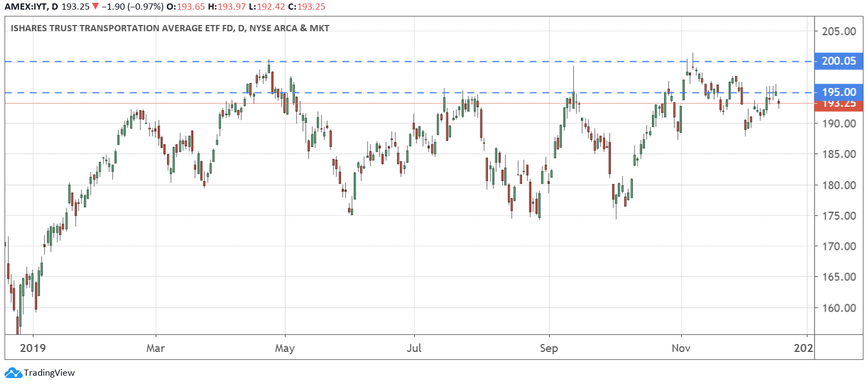This screenshot has width=868, height=386.
Task: Click the 205.00 price axis label
Action: click(x=838, y=31)
